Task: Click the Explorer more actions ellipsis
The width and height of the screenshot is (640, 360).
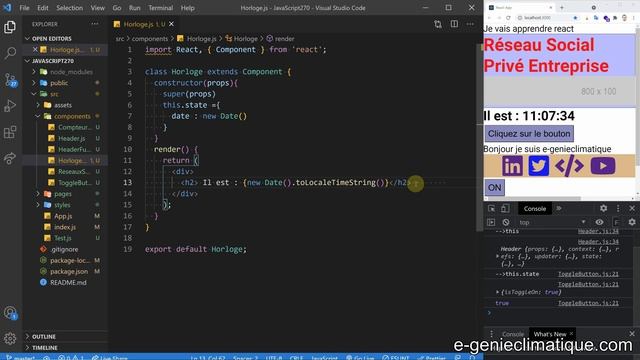Action: pyautogui.click(x=95, y=24)
